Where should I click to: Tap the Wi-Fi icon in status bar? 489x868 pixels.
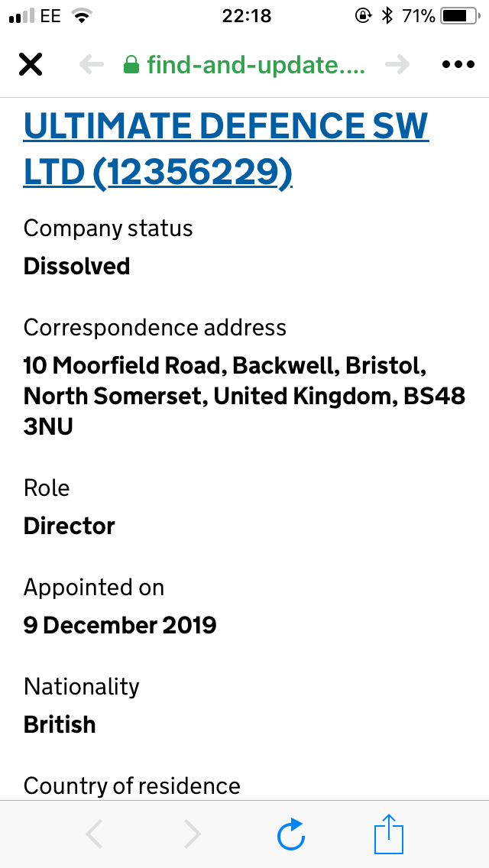coord(79,15)
